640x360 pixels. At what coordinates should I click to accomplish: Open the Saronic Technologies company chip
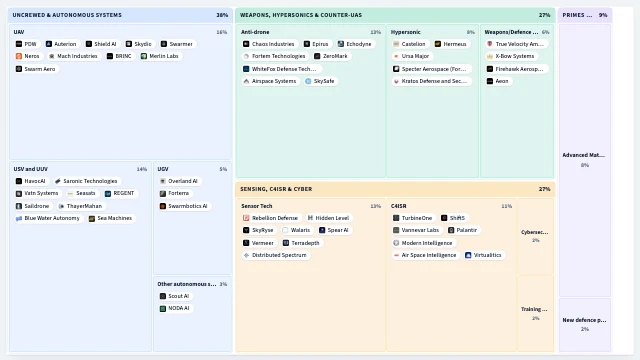[87, 181]
